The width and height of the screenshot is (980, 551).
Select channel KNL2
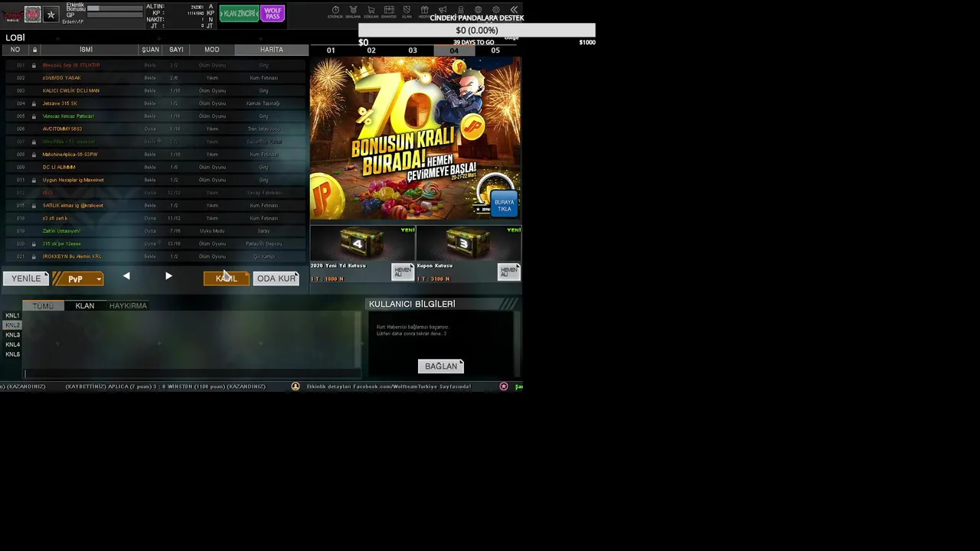12,325
